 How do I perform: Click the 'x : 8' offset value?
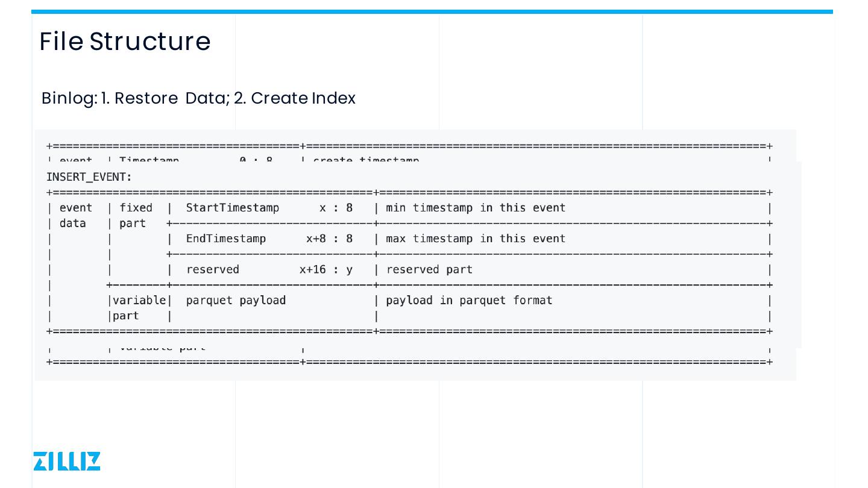pyautogui.click(x=336, y=208)
